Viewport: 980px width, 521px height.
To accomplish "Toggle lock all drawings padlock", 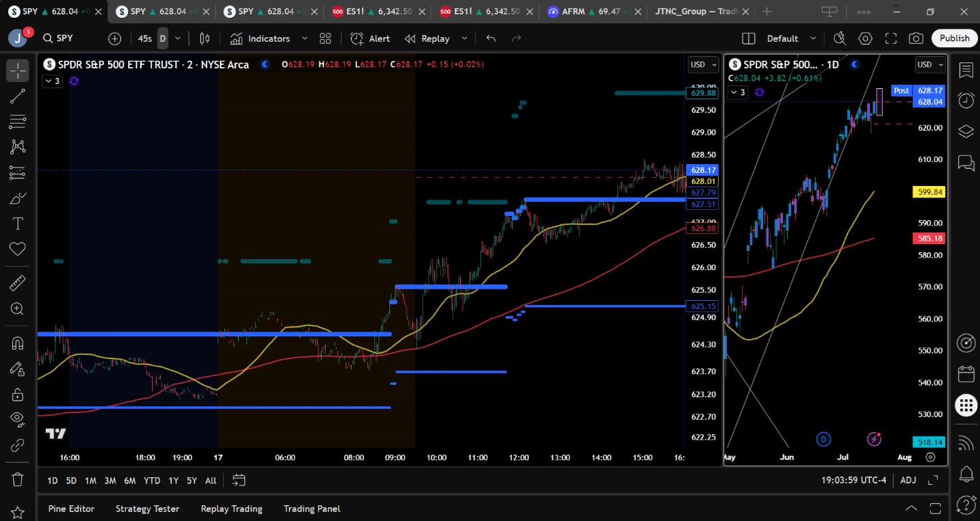I will pos(18,394).
